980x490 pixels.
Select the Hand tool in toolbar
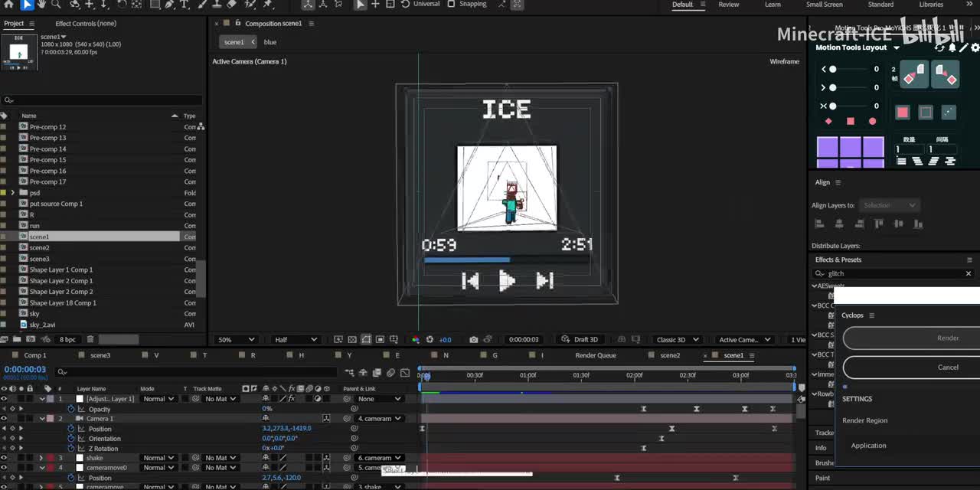click(42, 5)
